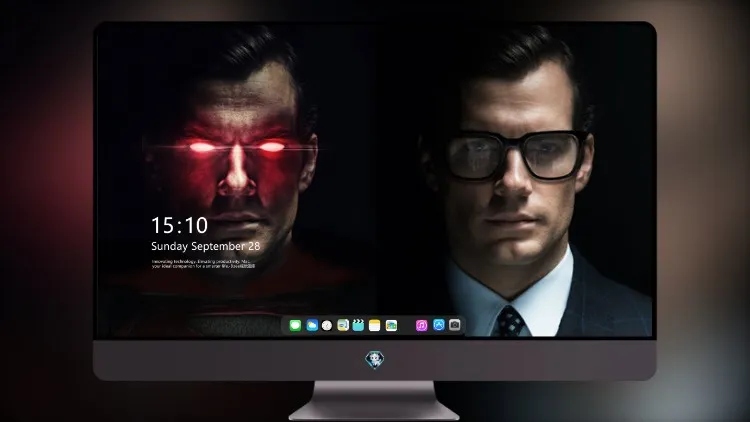Click the Sunday September 28 date text
Viewport: 750px width, 422px height.
tap(206, 246)
